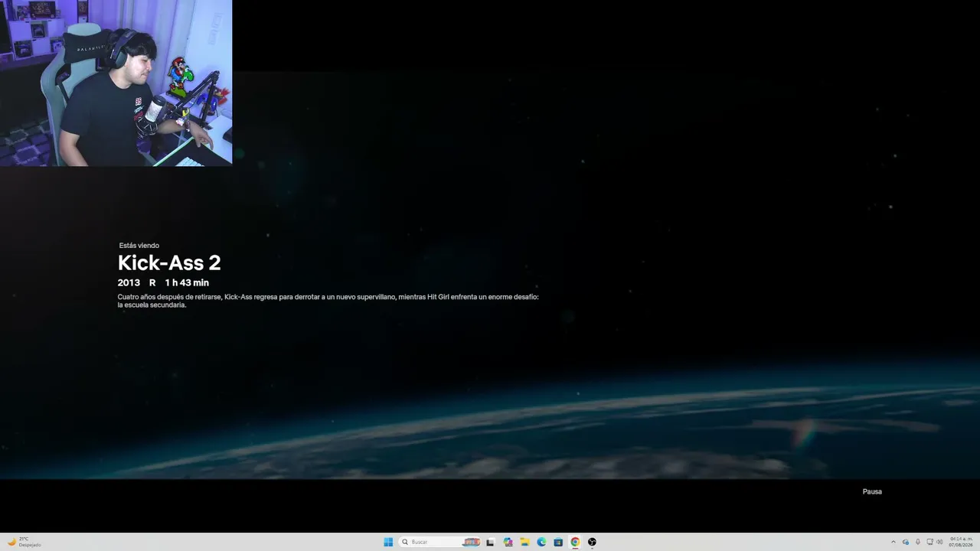Launch the Copilot app in the taskbar

click(x=508, y=542)
